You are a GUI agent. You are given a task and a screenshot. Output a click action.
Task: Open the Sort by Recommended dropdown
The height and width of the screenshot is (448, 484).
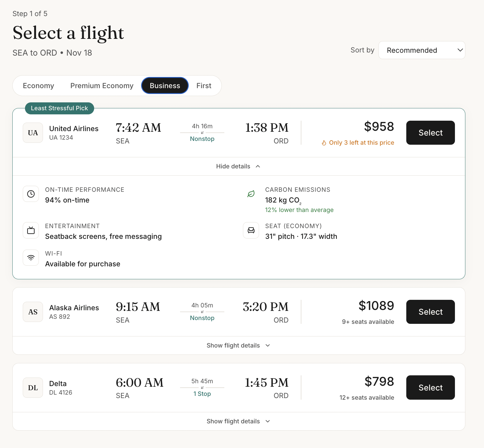[x=422, y=50]
